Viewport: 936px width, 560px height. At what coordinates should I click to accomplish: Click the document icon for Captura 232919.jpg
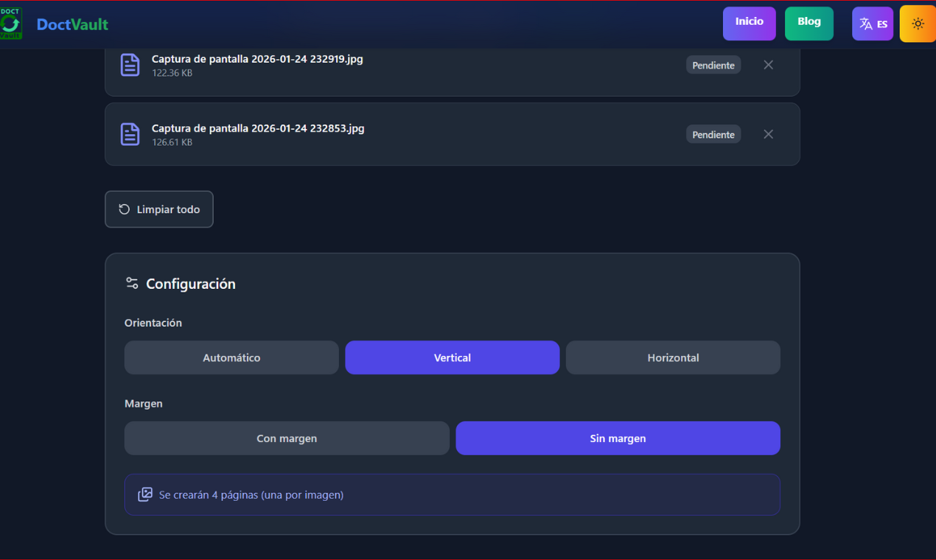pos(130,65)
